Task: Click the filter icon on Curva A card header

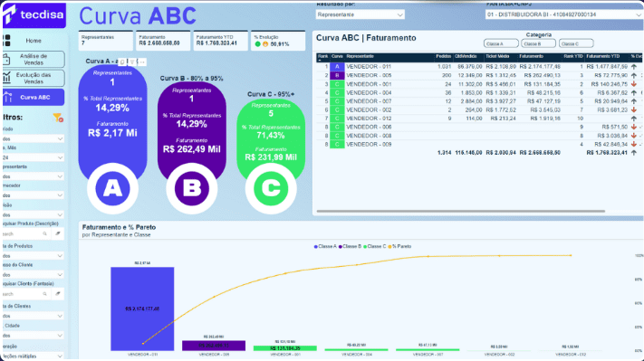Action: 132,62
